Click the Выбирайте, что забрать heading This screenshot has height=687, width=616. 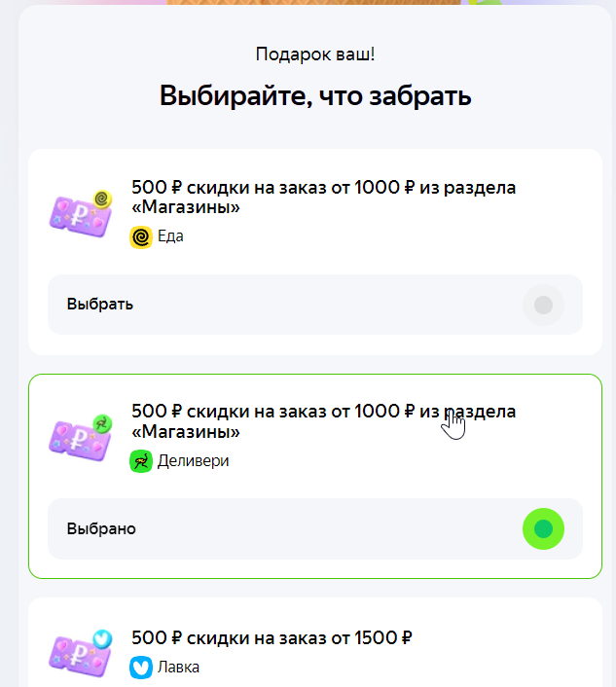click(315, 95)
